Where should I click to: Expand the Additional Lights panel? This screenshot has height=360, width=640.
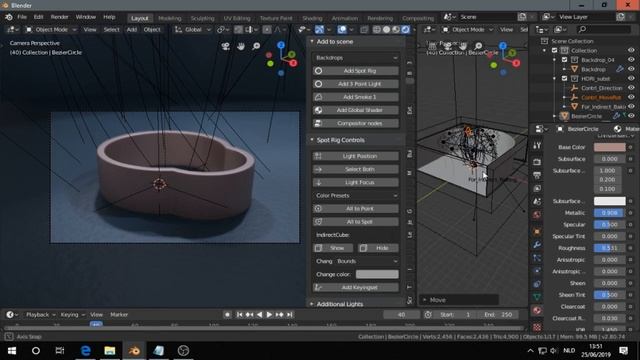(x=312, y=304)
